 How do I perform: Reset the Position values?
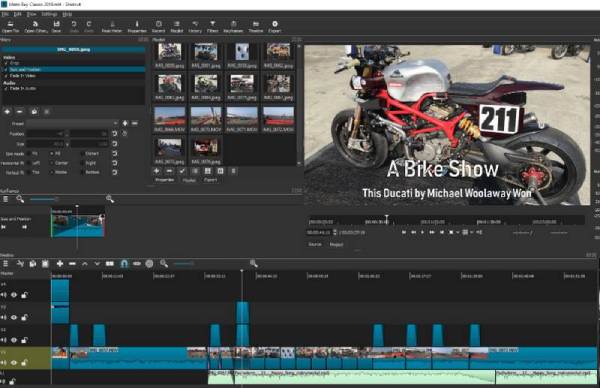(x=114, y=134)
